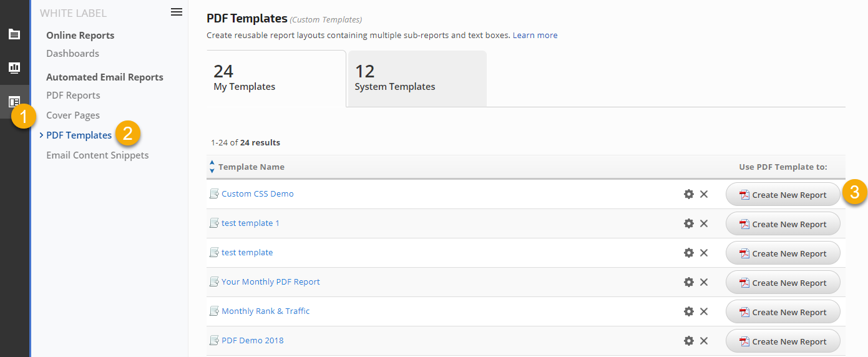Click the Learn more link
868x357 pixels.
tap(535, 36)
